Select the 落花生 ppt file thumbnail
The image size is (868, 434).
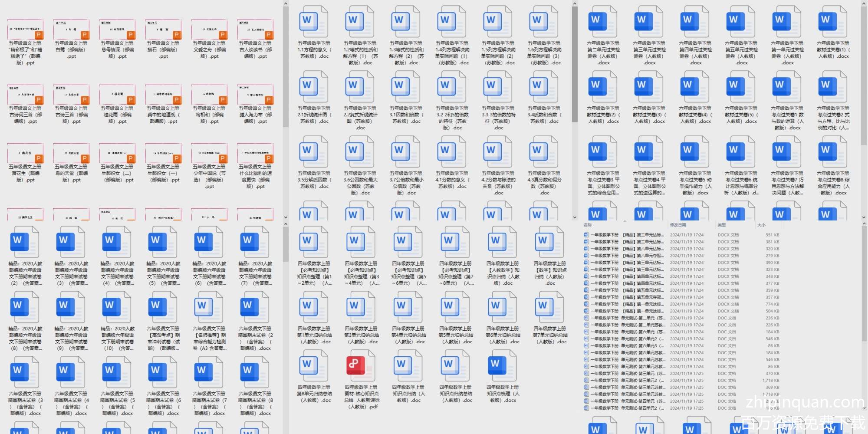point(25,153)
